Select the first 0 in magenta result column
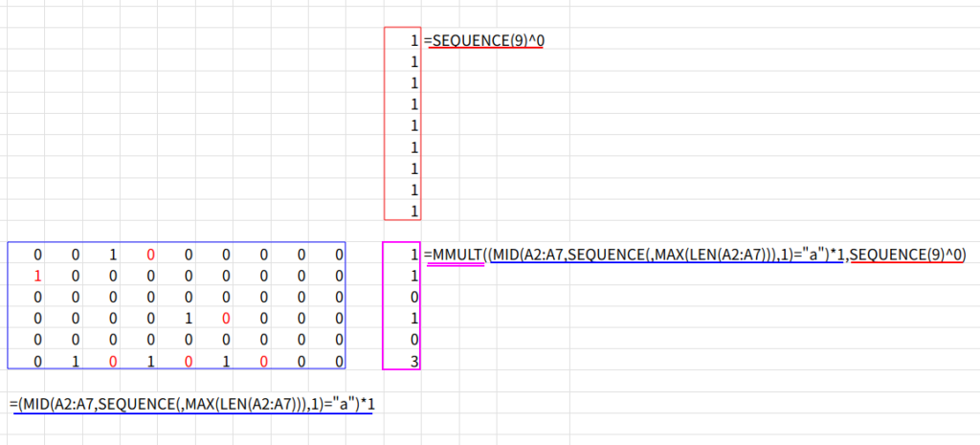This screenshot has width=980, height=445. pos(413,297)
